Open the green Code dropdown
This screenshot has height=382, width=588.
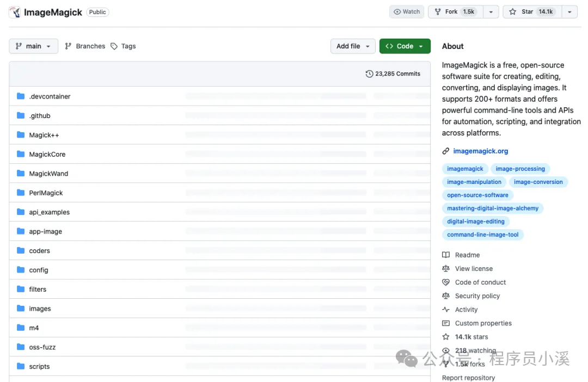[x=405, y=46]
